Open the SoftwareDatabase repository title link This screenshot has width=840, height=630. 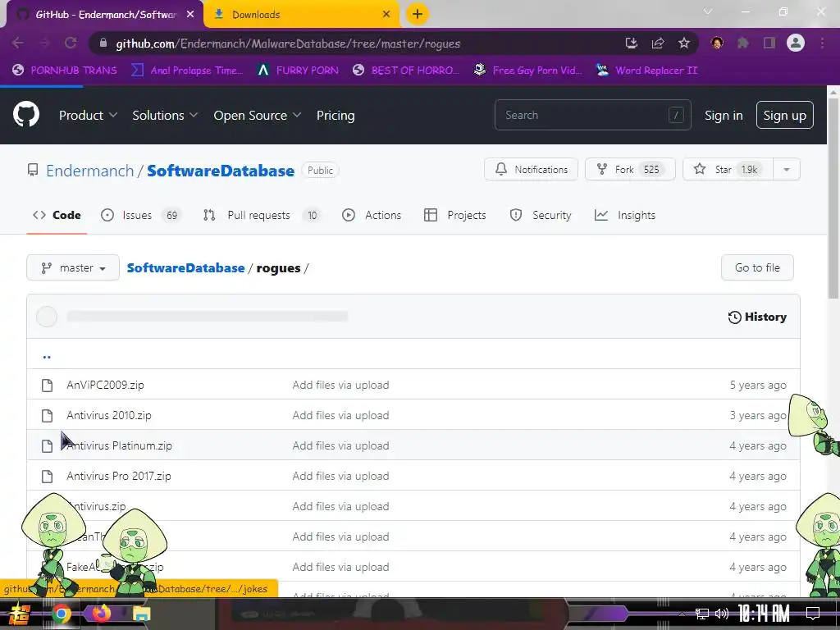click(221, 171)
